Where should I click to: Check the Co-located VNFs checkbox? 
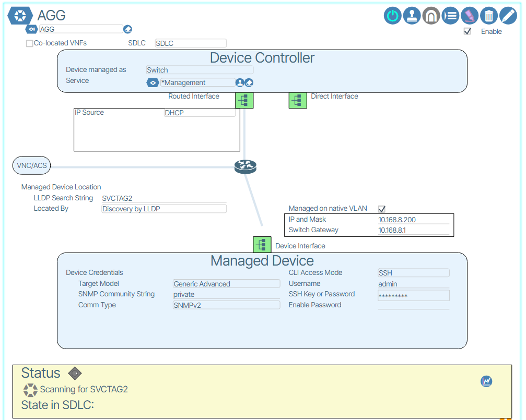pyautogui.click(x=30, y=44)
